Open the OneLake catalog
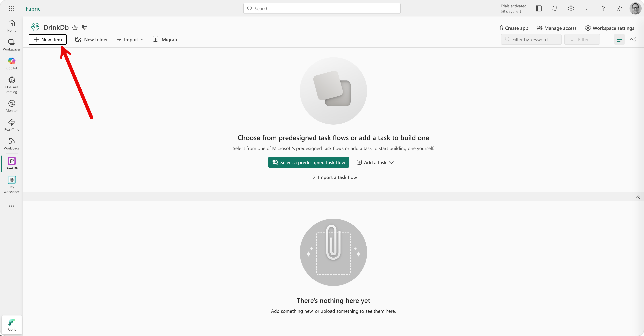This screenshot has width=644, height=336. click(12, 85)
